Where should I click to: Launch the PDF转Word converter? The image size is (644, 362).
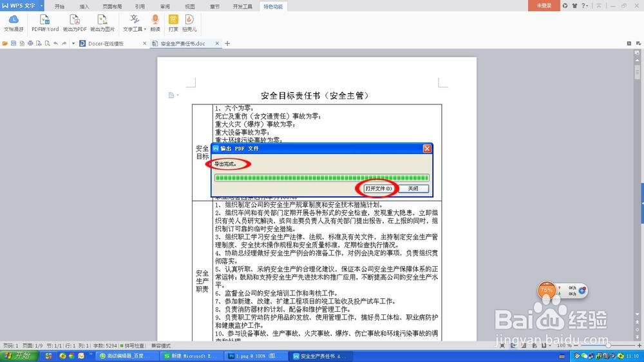(45, 23)
